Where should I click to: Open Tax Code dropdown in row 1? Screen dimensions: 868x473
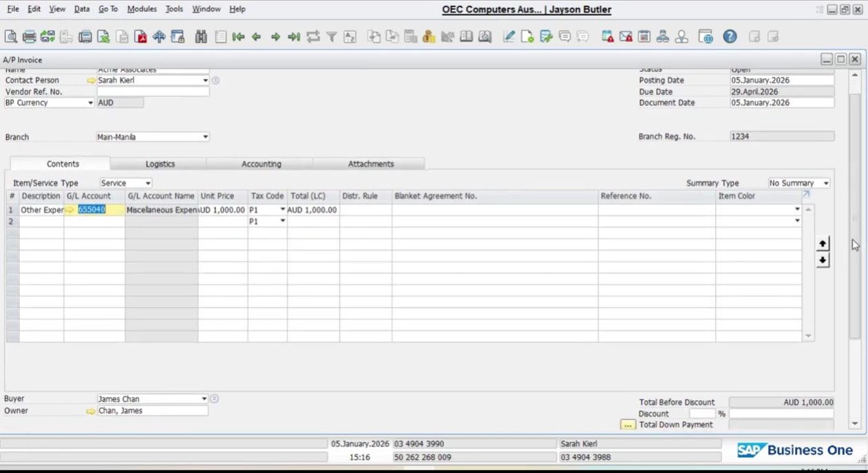click(282, 209)
